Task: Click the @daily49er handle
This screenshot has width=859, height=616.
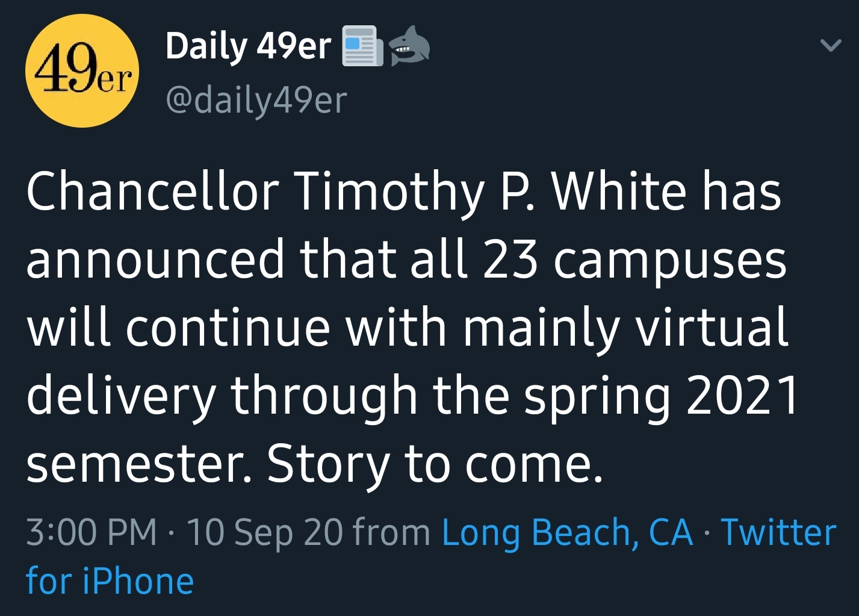Action: click(x=256, y=100)
